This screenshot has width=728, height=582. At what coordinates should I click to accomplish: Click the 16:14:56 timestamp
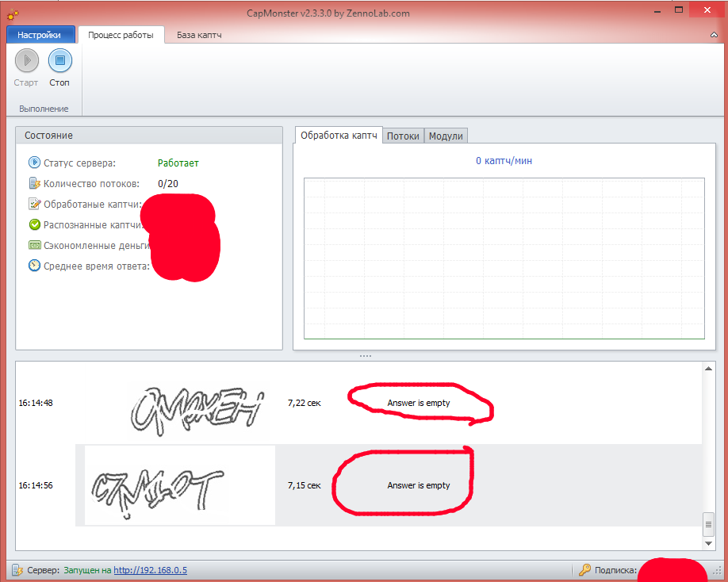click(36, 485)
